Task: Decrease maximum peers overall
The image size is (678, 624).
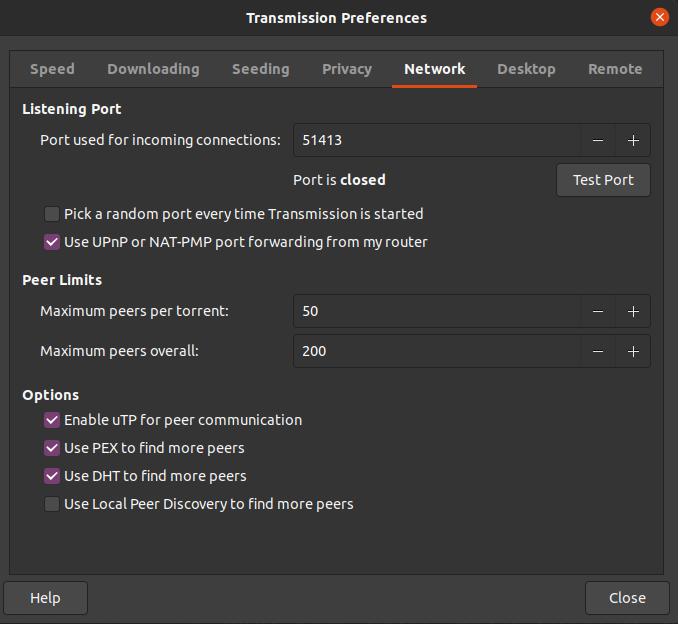Action: [x=598, y=351]
